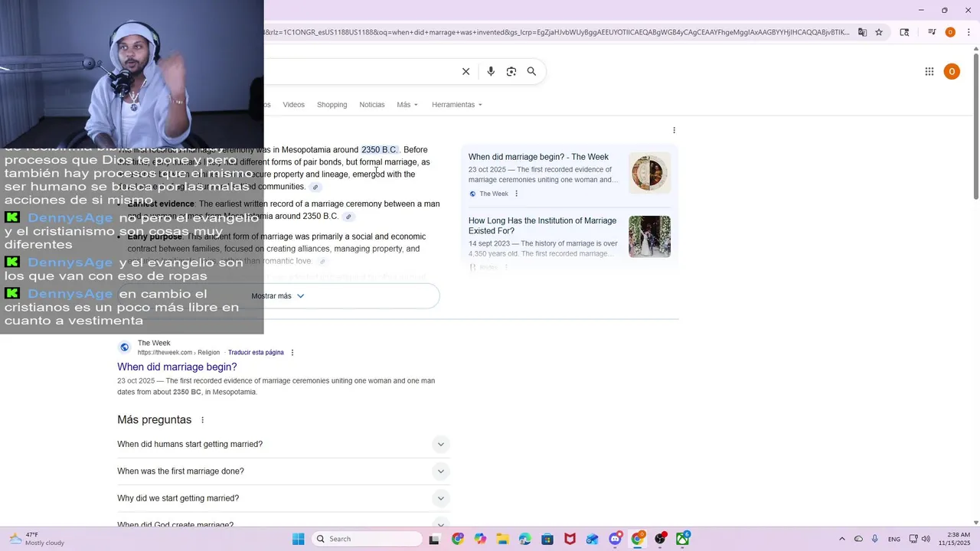Open the Google apps grid
Viewport: 980px width, 551px height.
(x=929, y=71)
